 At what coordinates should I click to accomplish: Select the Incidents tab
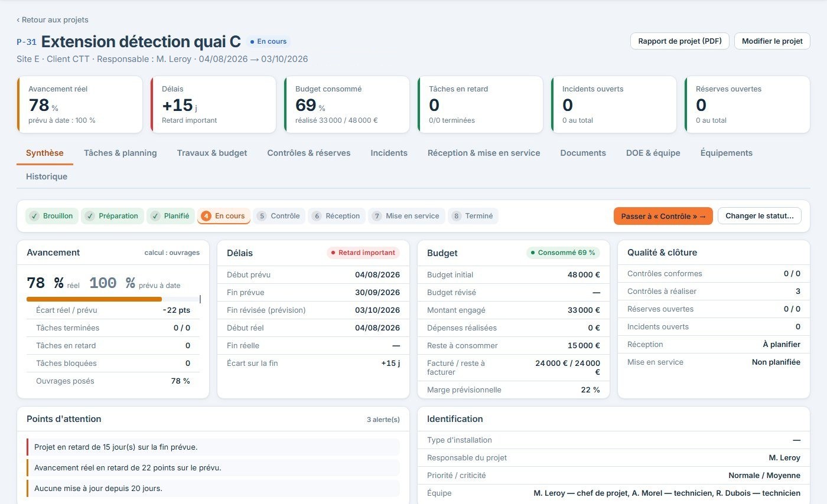coord(389,153)
